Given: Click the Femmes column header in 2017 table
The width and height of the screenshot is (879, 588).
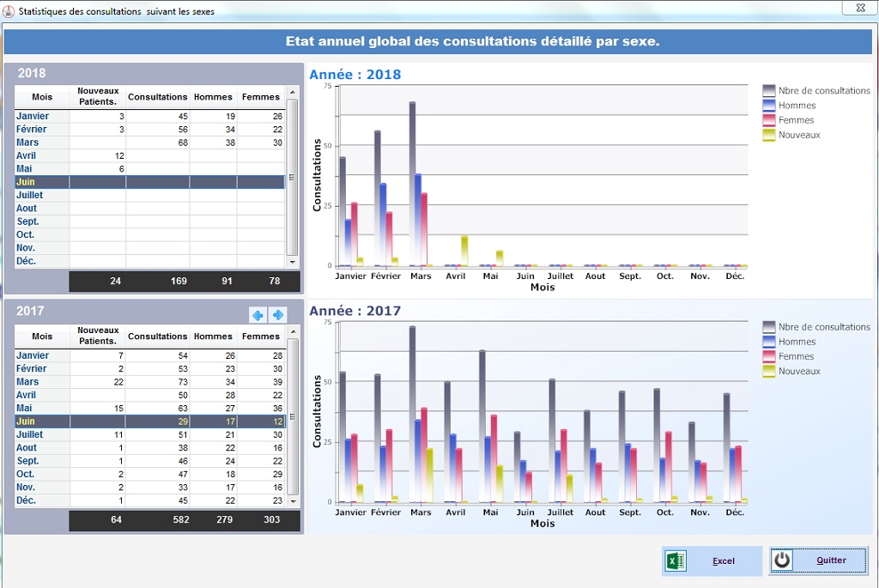Looking at the screenshot, I should [260, 336].
